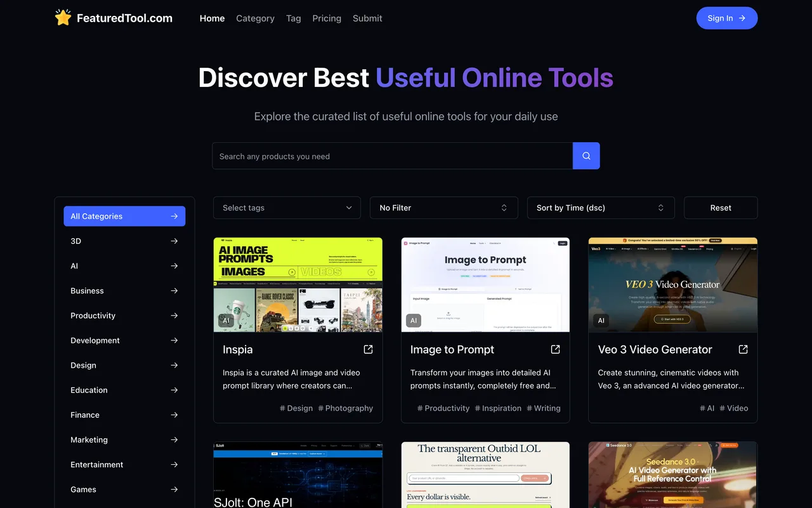Select Development category label

[x=95, y=340]
